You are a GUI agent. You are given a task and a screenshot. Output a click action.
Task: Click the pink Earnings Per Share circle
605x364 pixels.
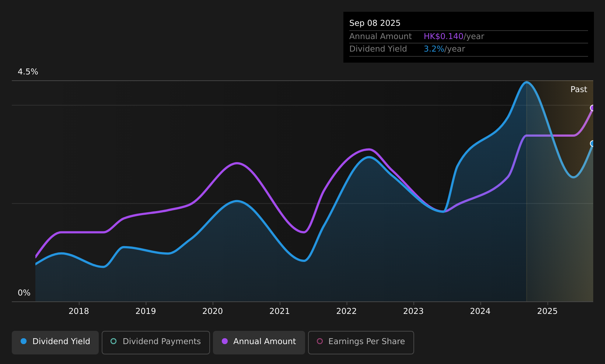pyautogui.click(x=320, y=341)
